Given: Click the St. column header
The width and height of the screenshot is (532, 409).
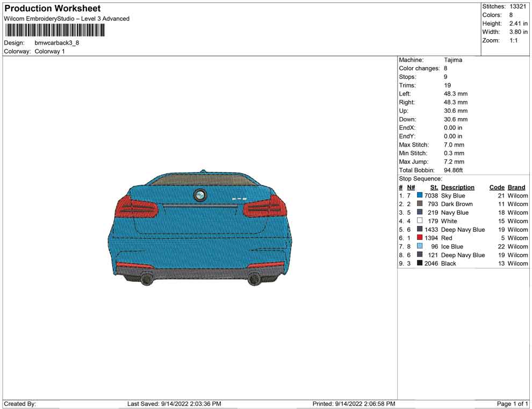Looking at the screenshot, I should click(x=434, y=187).
